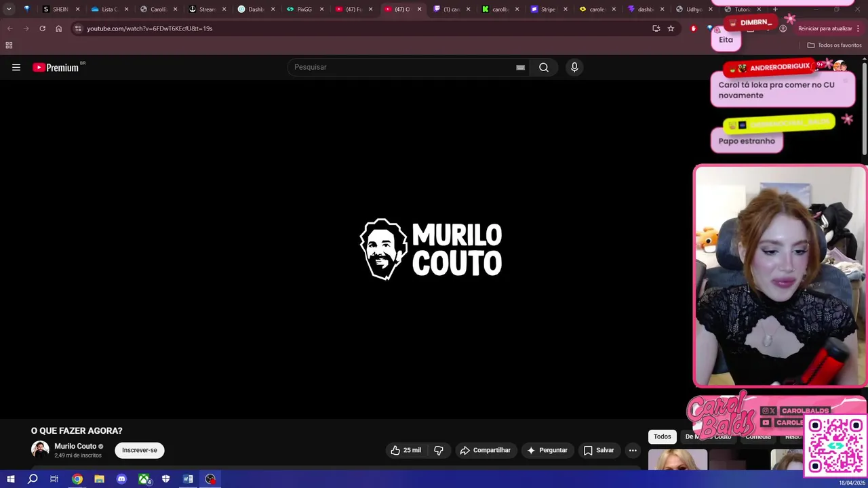868x488 pixels.
Task: Subscribe with the Inscrever-se button
Action: [140, 450]
